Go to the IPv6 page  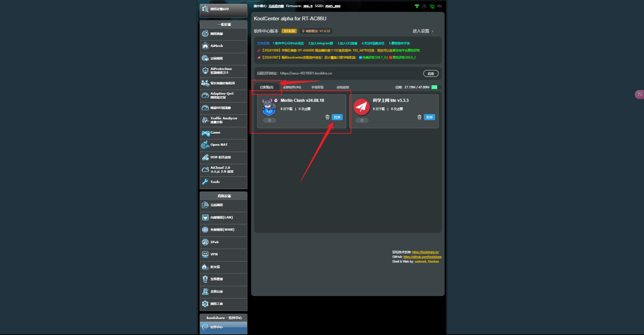(223, 242)
